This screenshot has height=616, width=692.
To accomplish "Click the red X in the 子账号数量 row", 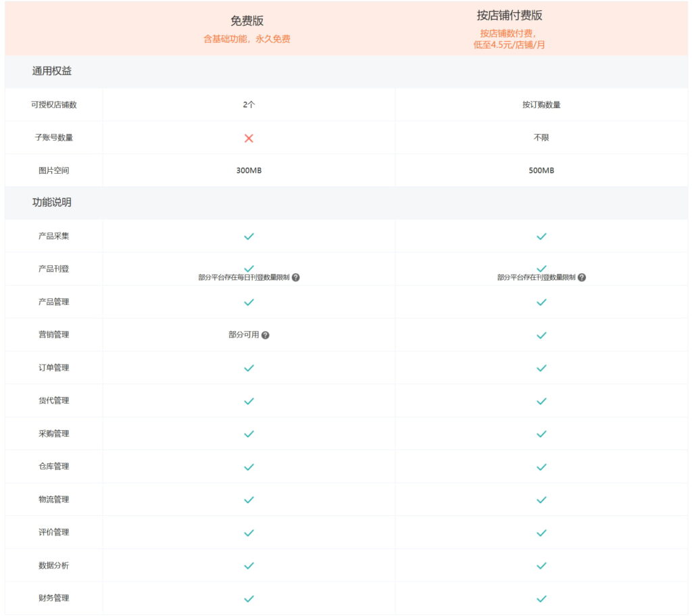I will click(249, 138).
